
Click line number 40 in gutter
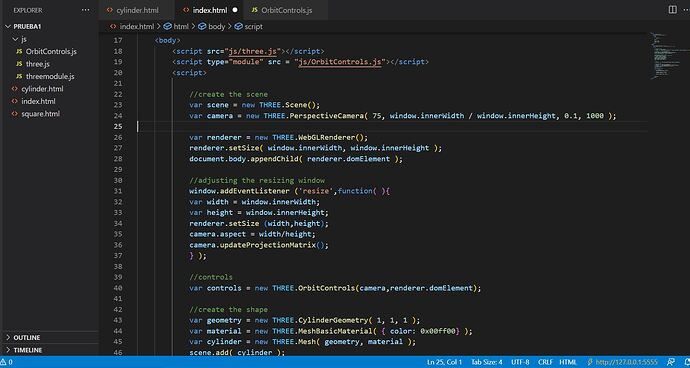pyautogui.click(x=118, y=288)
